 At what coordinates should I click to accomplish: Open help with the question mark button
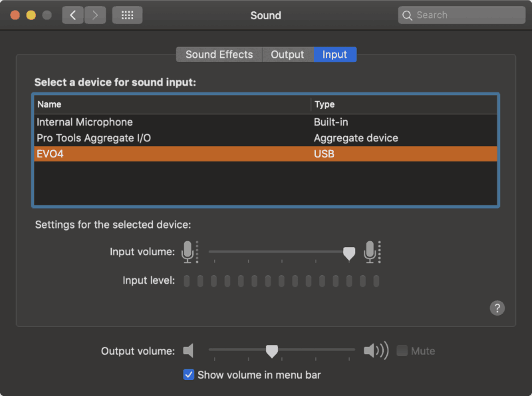(497, 308)
